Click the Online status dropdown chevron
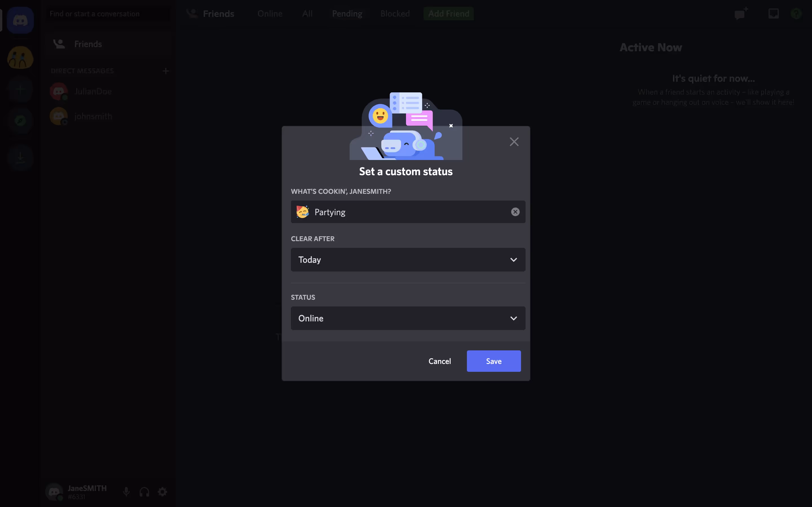This screenshot has width=812, height=507. (513, 318)
